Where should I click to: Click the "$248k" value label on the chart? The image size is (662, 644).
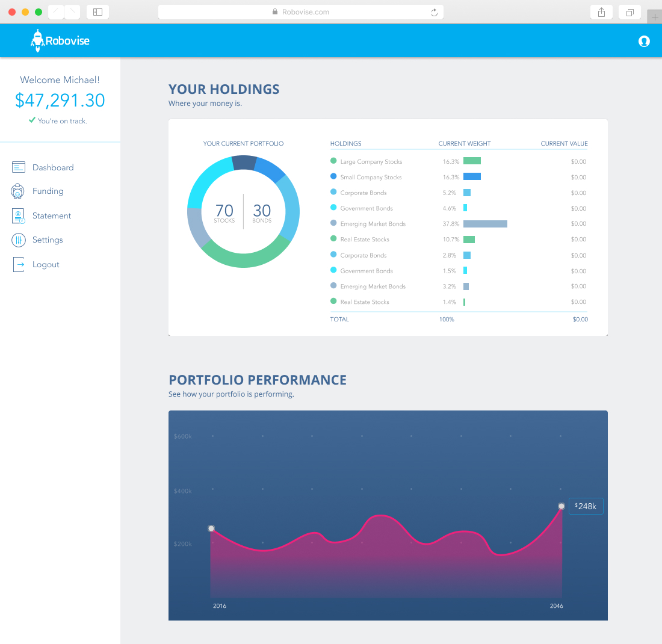click(586, 506)
